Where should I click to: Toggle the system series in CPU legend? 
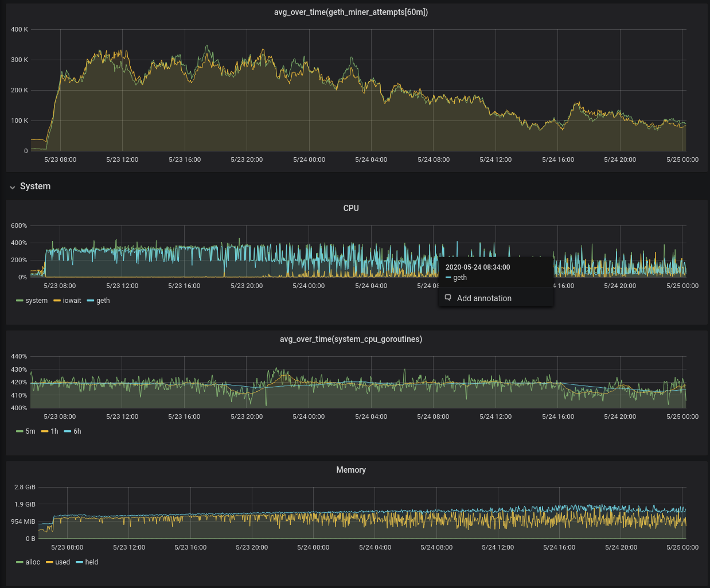click(36, 301)
